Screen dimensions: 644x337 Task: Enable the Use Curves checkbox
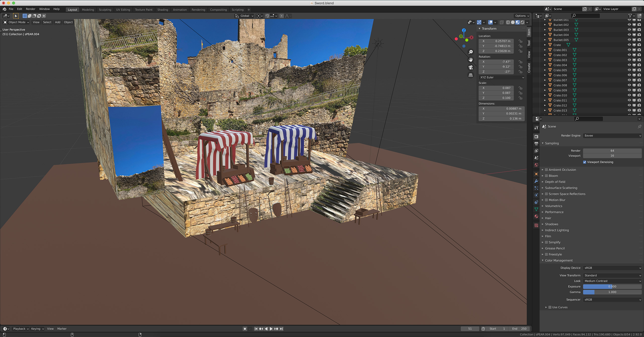click(x=550, y=307)
